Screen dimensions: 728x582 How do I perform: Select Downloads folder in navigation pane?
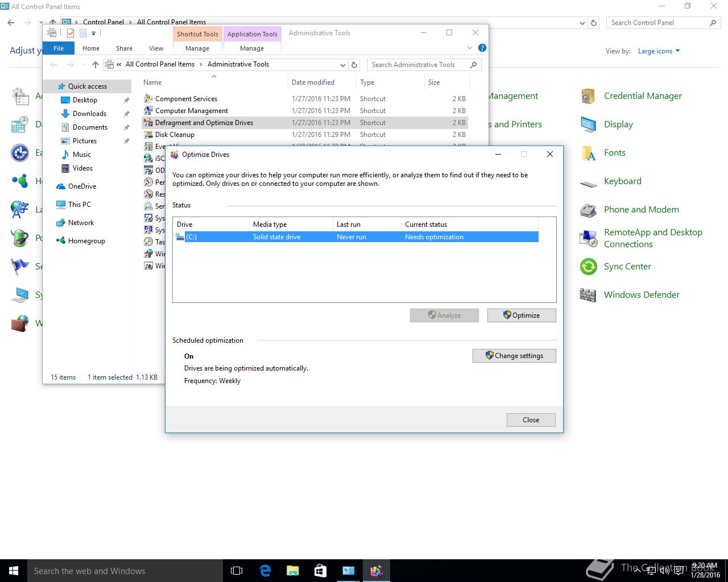(90, 114)
